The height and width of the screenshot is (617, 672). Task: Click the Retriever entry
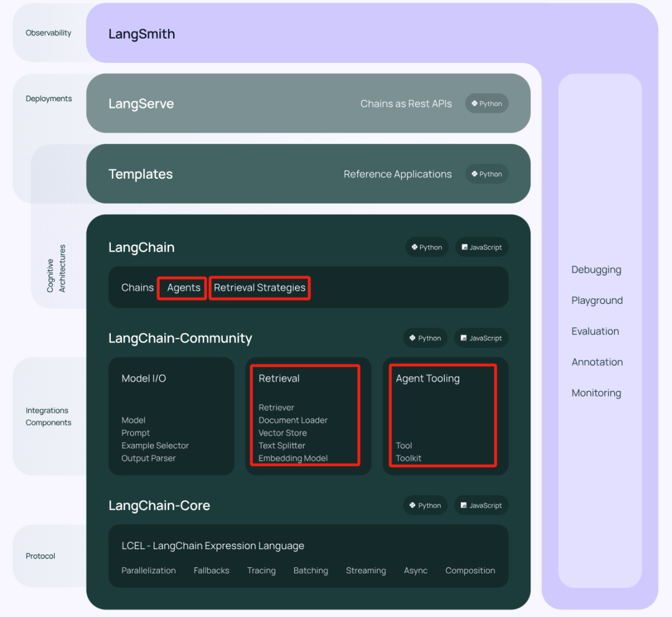(x=276, y=408)
